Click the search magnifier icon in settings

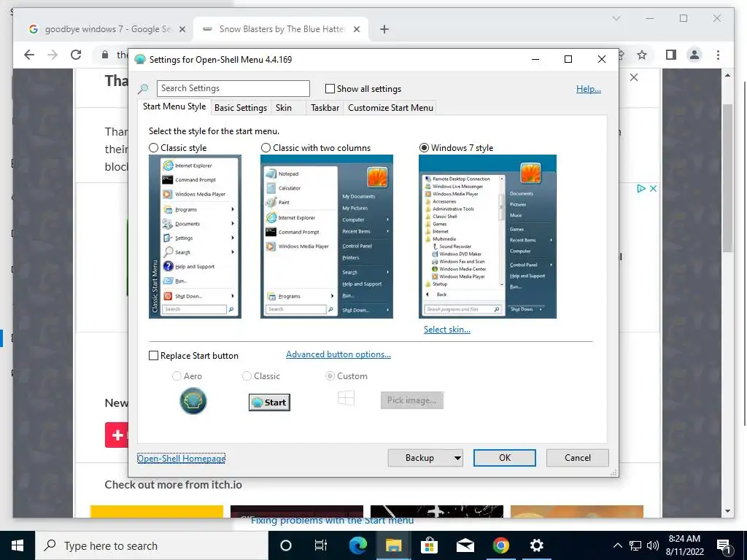tap(143, 88)
